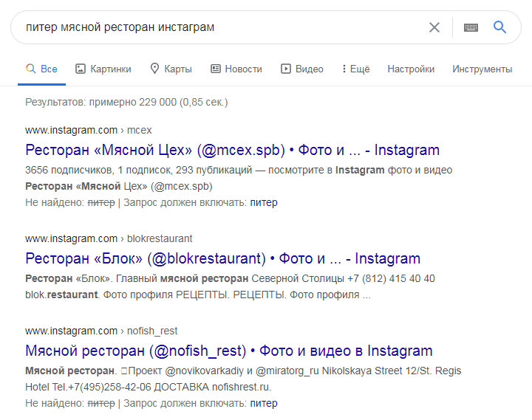This screenshot has height=420, width=532.
Task: Click result count text 'Результатов: примерно 229 000'
Action: pos(100,102)
